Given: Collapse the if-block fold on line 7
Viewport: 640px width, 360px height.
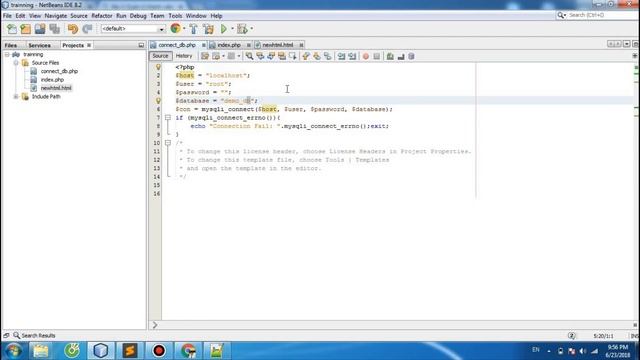Looking at the screenshot, I should point(168,118).
